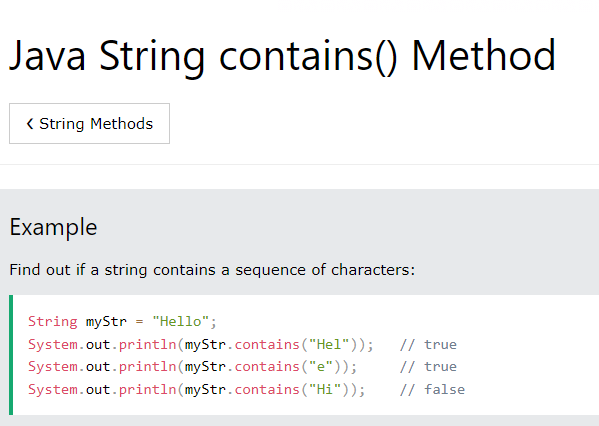Select the String keyword in the declaration line
This screenshot has height=426, width=599.
coord(53,322)
